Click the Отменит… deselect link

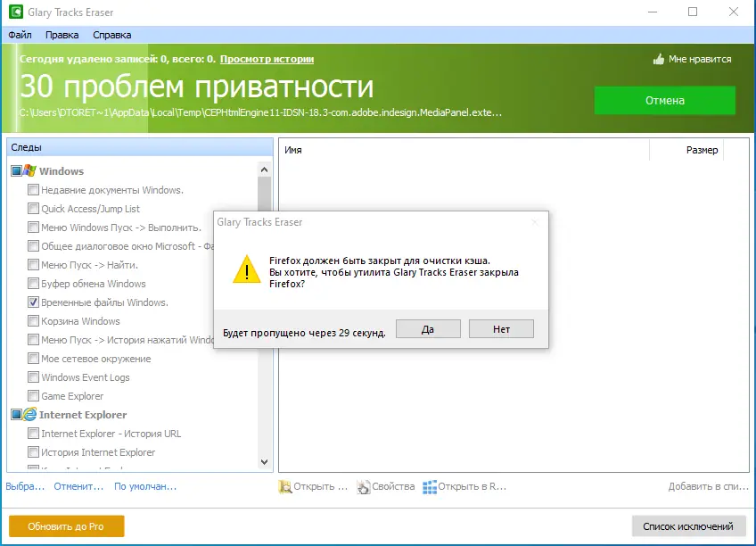(78, 486)
